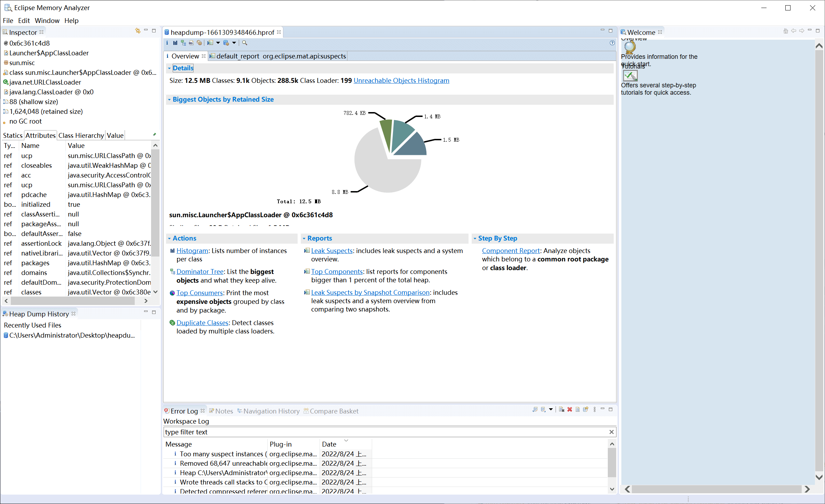Open the Histogram from the bar chart toolbar icon
This screenshot has width=825, height=504.
coord(175,43)
